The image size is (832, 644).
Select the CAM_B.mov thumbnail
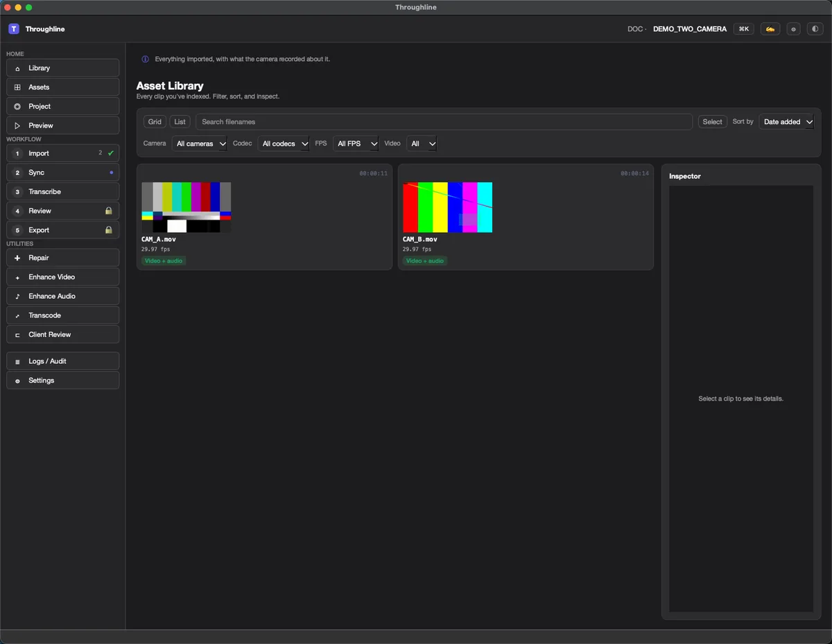pyautogui.click(x=448, y=207)
